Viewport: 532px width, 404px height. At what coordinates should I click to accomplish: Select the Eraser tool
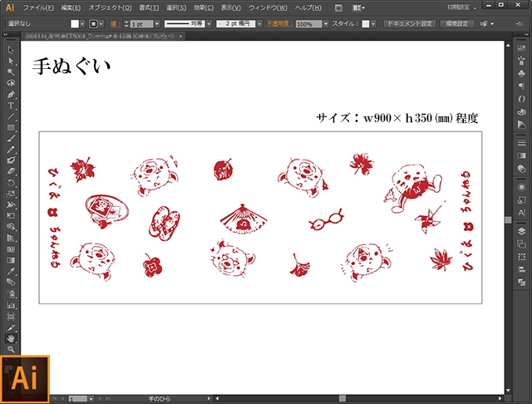(11, 171)
